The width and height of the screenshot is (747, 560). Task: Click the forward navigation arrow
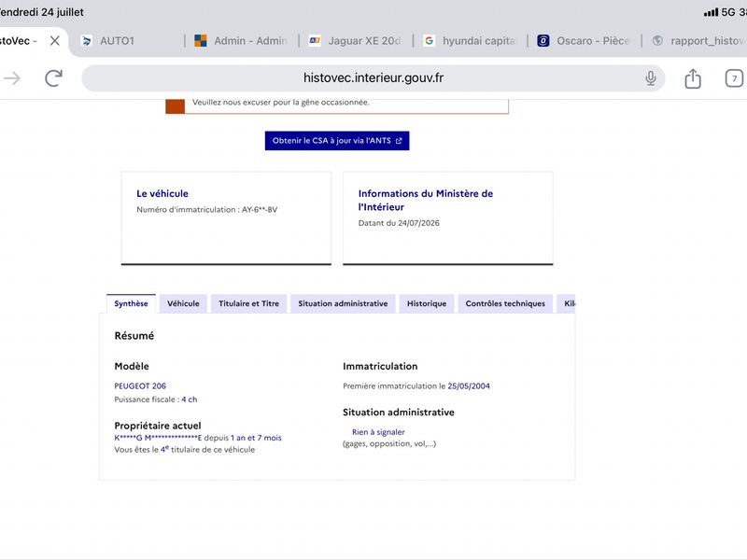coord(12,78)
